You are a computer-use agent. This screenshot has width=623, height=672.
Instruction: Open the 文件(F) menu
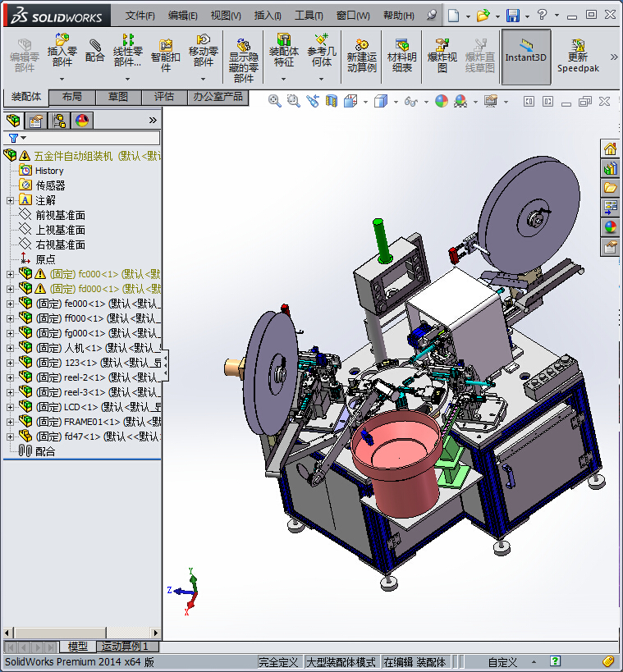pyautogui.click(x=140, y=16)
